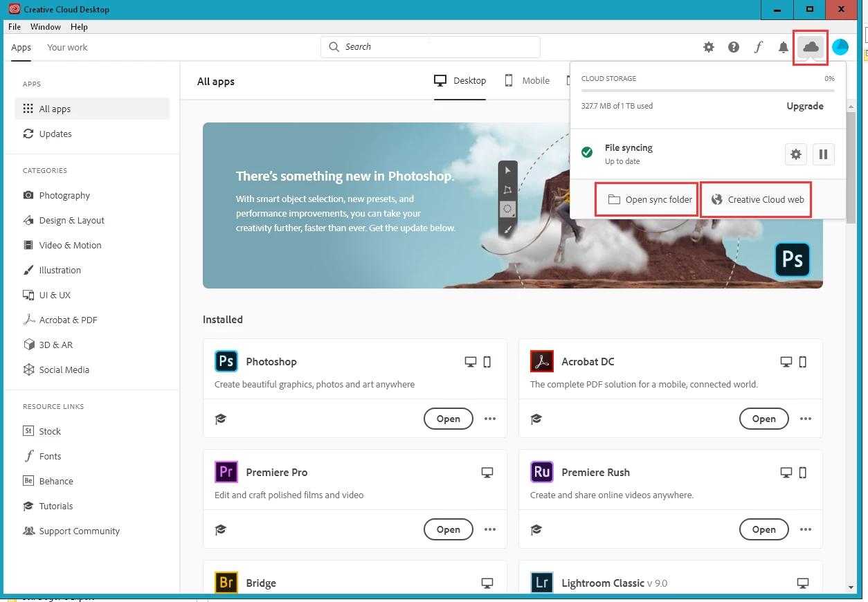Image resolution: width=868 pixels, height=602 pixels.
Task: Click the Lightroom Classic Lr app icon
Action: pos(542,583)
